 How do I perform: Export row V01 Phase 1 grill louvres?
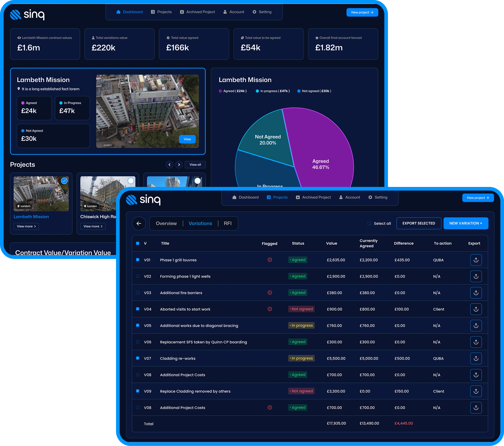click(x=476, y=260)
